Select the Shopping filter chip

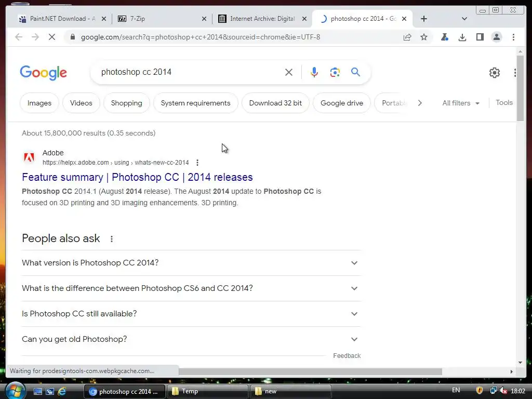pos(127,103)
